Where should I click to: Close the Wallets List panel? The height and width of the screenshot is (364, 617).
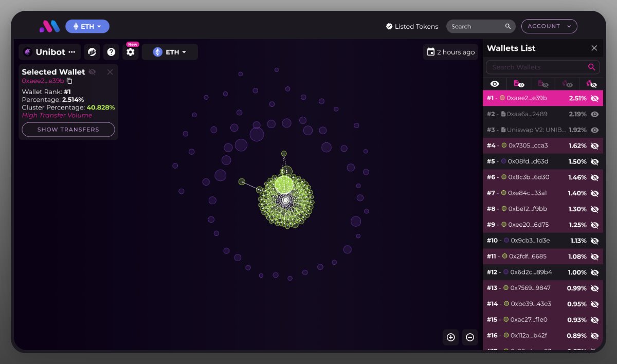click(594, 48)
